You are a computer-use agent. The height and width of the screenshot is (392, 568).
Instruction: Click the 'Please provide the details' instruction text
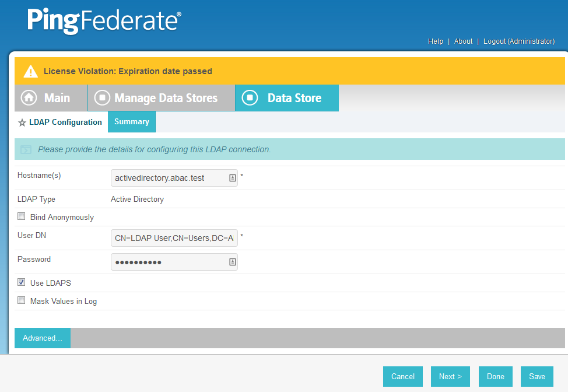(x=155, y=150)
